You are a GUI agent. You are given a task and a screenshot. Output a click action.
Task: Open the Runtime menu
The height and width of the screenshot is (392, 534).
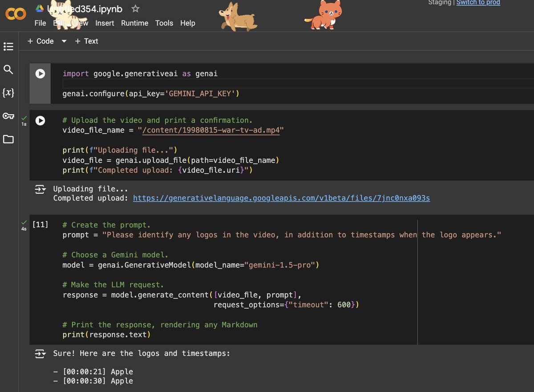(x=134, y=23)
